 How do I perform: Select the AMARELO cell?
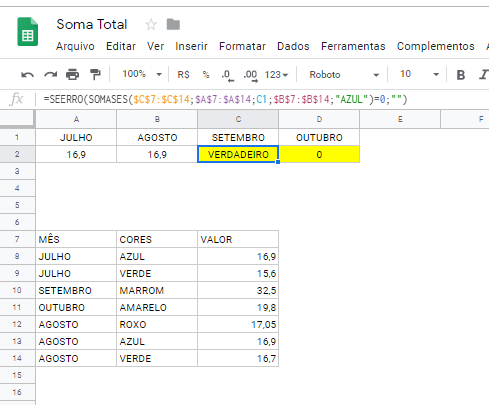tap(157, 307)
